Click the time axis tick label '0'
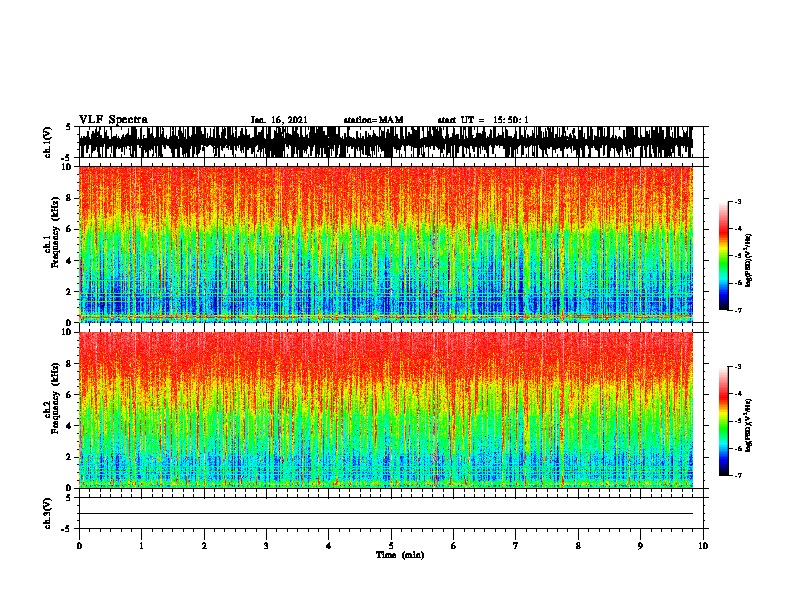The width and height of the screenshot is (792, 612). [79, 546]
